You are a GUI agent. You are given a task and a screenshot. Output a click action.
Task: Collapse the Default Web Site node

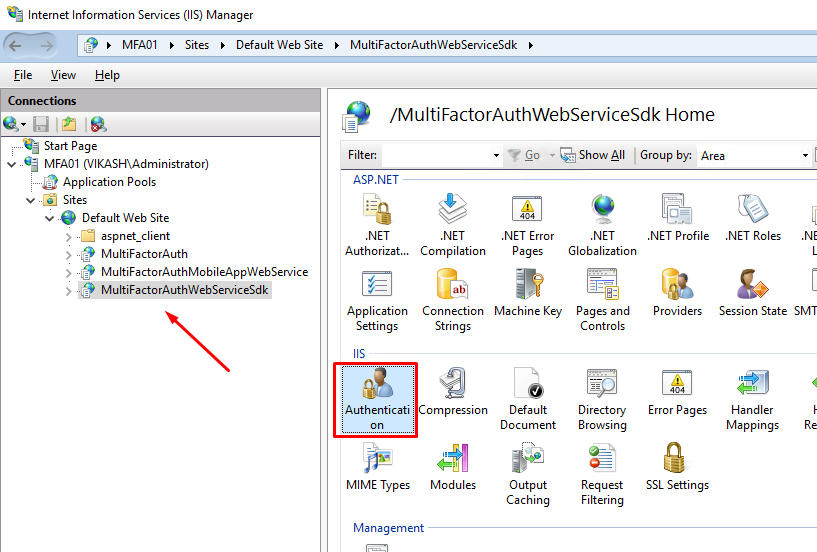[x=49, y=218]
